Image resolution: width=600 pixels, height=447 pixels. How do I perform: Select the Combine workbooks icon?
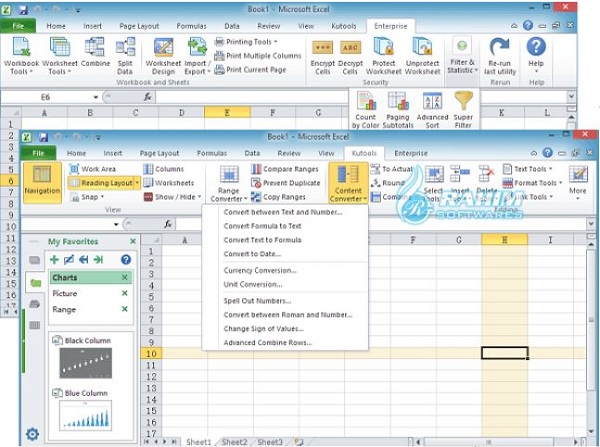(x=95, y=53)
